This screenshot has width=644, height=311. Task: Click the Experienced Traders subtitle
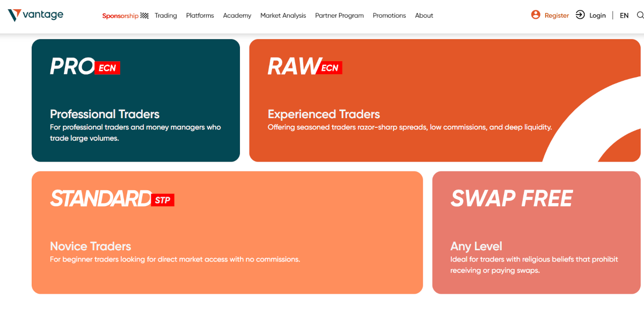coord(324,114)
